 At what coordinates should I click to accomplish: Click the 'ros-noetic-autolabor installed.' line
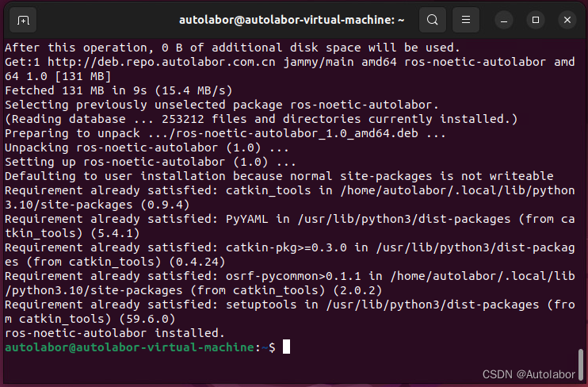click(115, 333)
